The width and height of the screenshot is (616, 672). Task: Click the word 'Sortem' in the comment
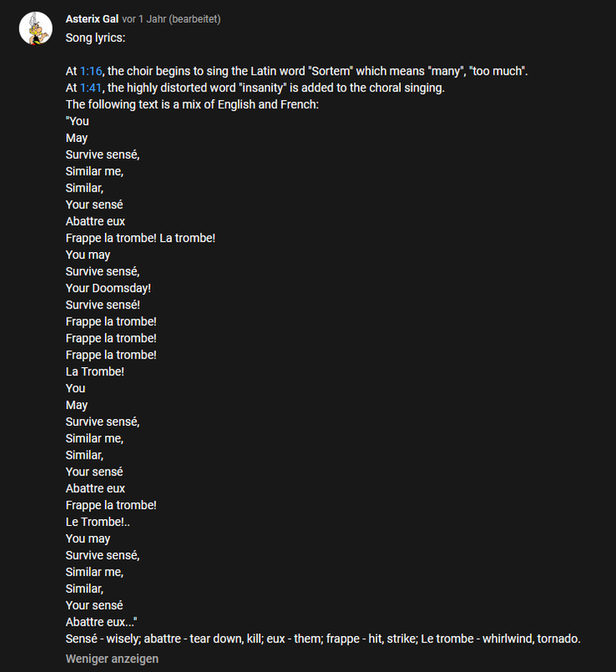pos(330,71)
